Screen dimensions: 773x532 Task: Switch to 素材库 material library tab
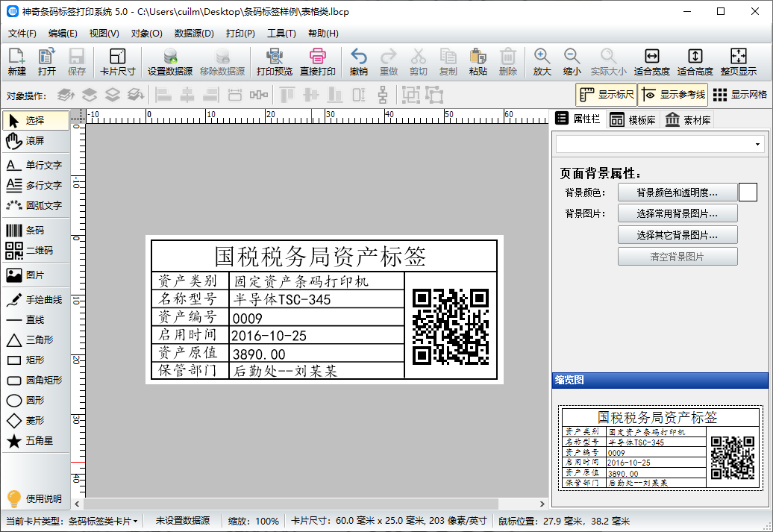[x=688, y=120]
